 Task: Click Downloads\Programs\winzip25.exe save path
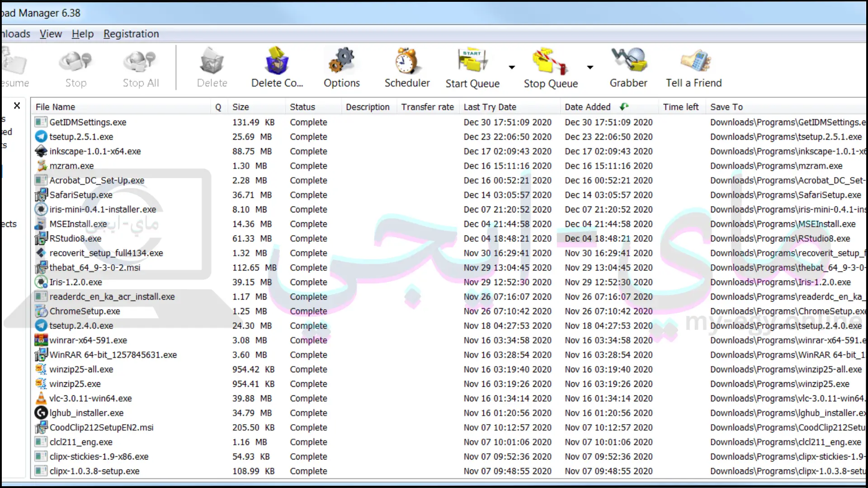(779, 384)
